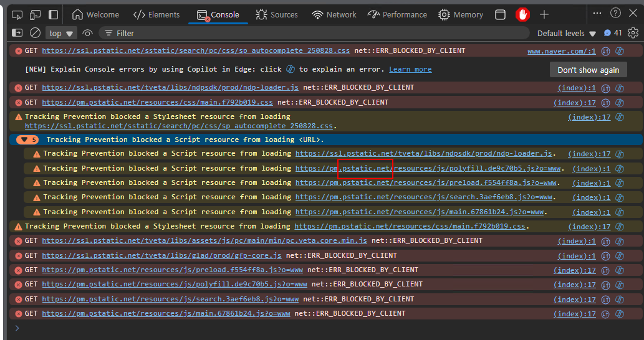Open the main.f792b019.css GET error URL
Image resolution: width=644 pixels, height=340 pixels.
(x=157, y=102)
